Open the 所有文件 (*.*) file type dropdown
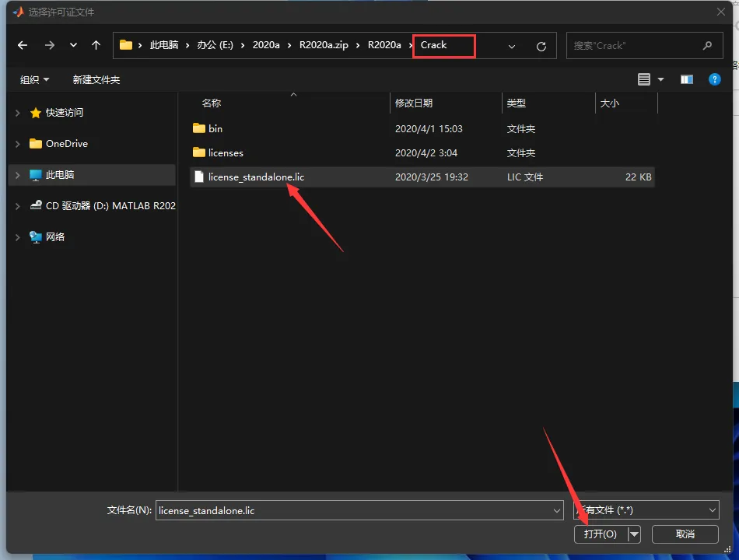The image size is (739, 560). [x=646, y=510]
